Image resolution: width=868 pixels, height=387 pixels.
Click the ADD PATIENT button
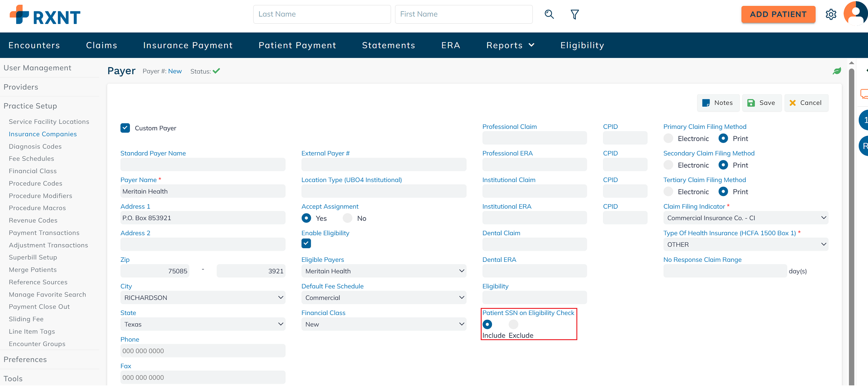coord(778,14)
